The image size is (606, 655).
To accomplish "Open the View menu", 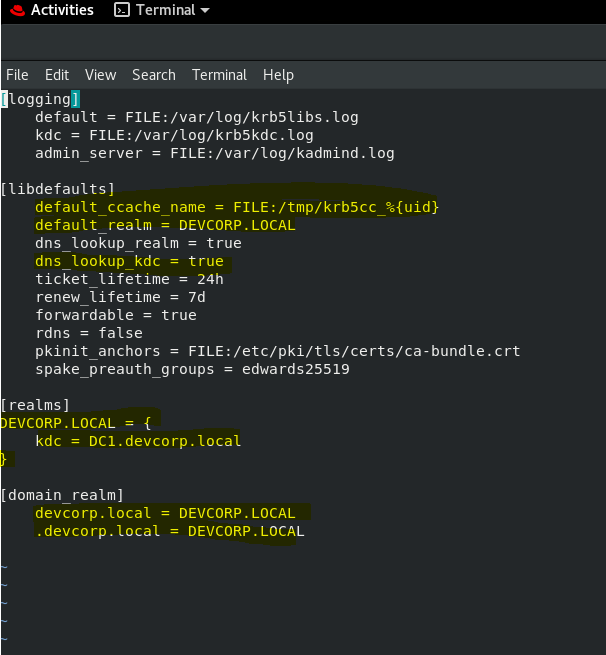I will point(100,75).
